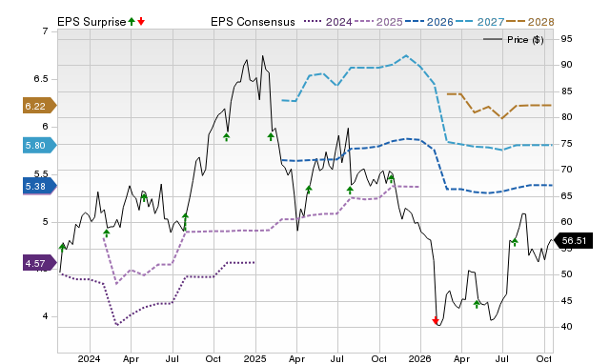
Task: Toggle the 2025 EPS consensus legend entry
Action: 378,22
